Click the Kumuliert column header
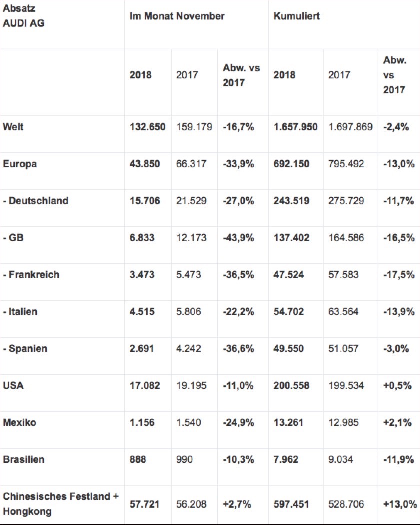 297,16
